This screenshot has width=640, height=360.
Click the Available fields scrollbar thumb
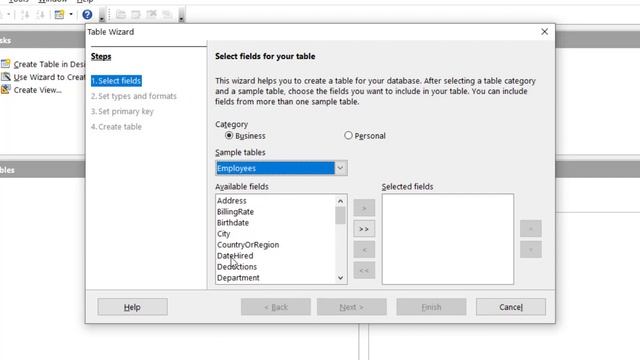coord(340,216)
